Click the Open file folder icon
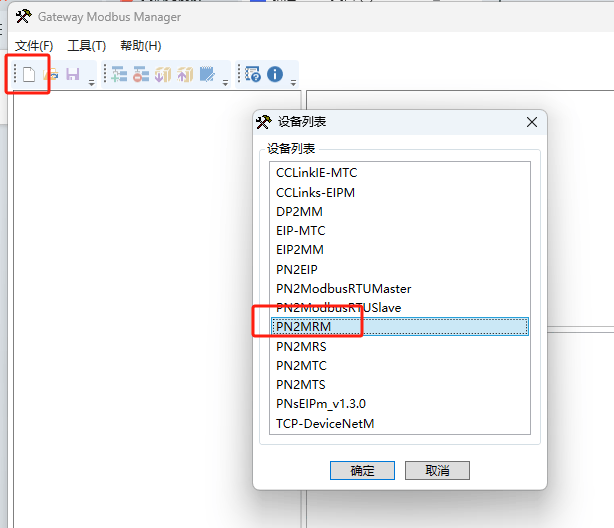614x528 pixels. click(x=51, y=74)
